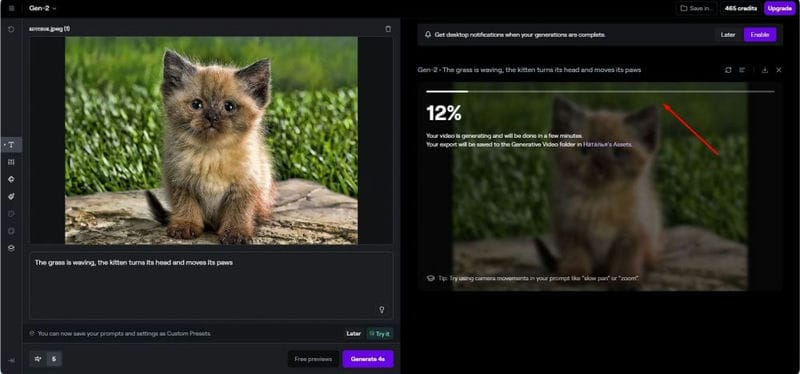Viewport: 800px width, 374px height.
Task: Open the Gen-2 model dropdown
Action: pos(42,8)
